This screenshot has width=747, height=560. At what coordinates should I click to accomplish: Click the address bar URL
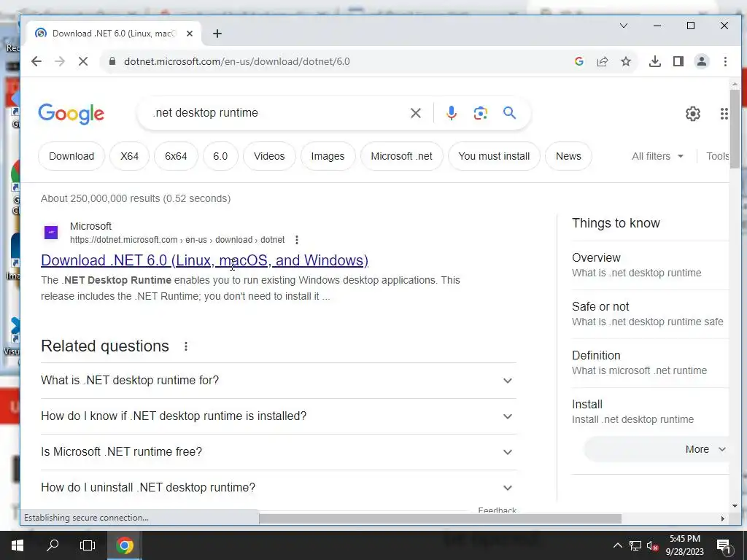(x=237, y=61)
